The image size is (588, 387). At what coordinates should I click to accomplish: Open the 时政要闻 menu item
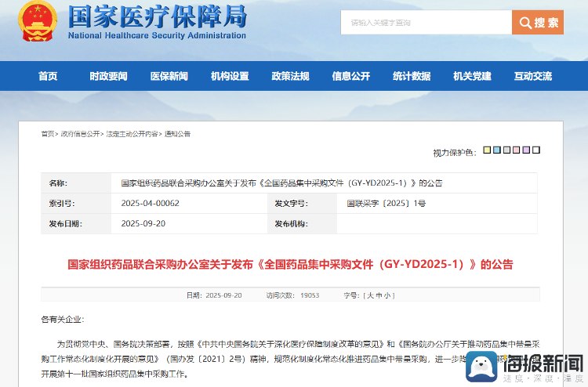[x=108, y=76]
